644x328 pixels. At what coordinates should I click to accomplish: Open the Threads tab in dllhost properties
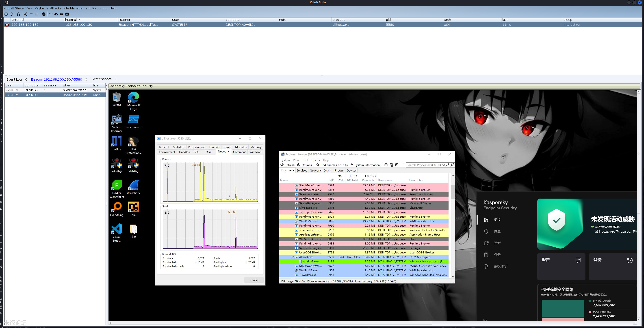[x=214, y=147]
